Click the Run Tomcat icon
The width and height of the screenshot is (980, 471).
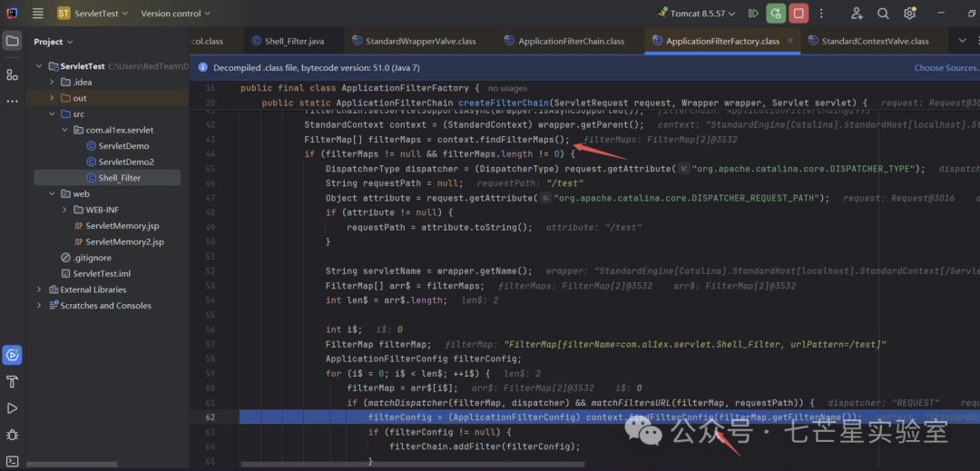pos(753,13)
